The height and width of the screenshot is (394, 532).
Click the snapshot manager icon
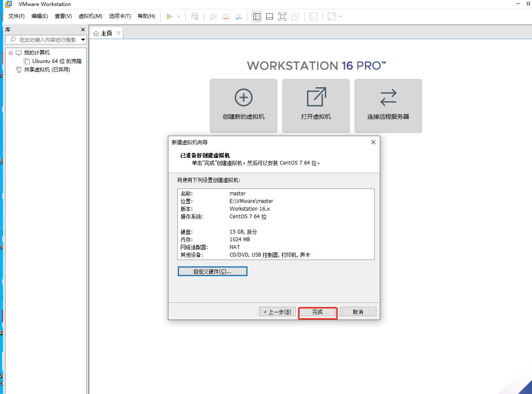[239, 17]
